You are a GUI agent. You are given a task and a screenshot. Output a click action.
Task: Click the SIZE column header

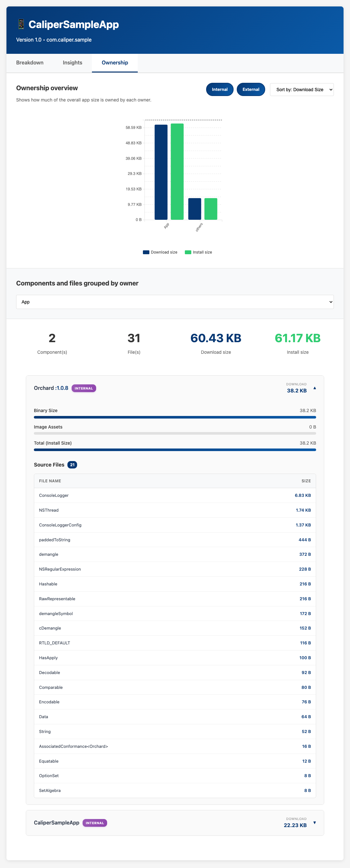pos(306,481)
